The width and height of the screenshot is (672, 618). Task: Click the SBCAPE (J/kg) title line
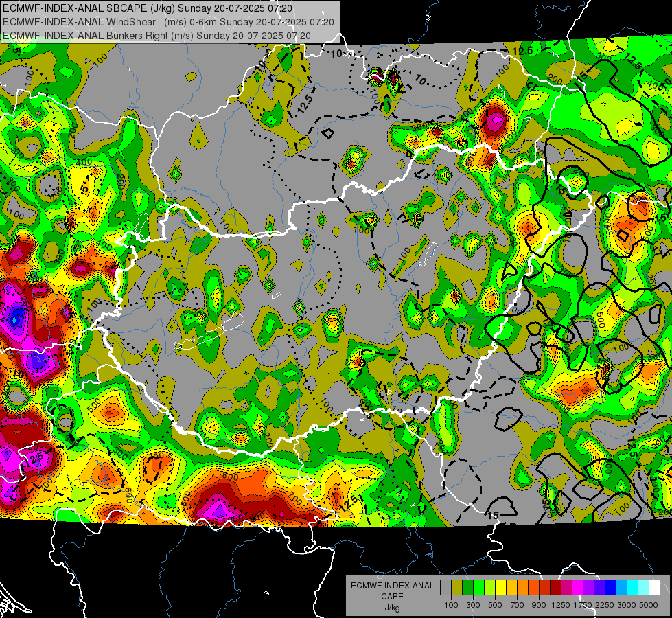coord(148,8)
